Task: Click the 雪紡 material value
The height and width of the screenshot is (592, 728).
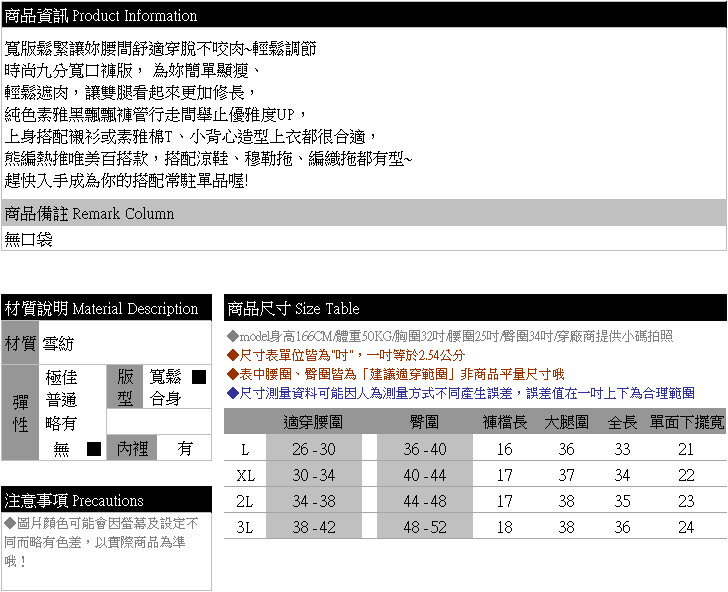Action: 58,344
